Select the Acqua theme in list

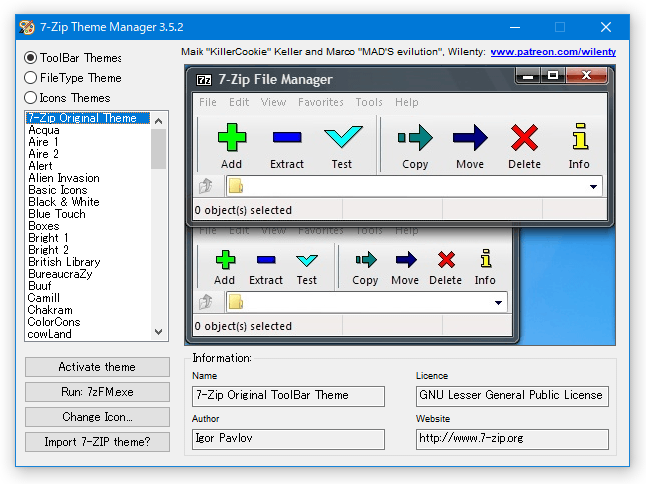pyautogui.click(x=88, y=130)
